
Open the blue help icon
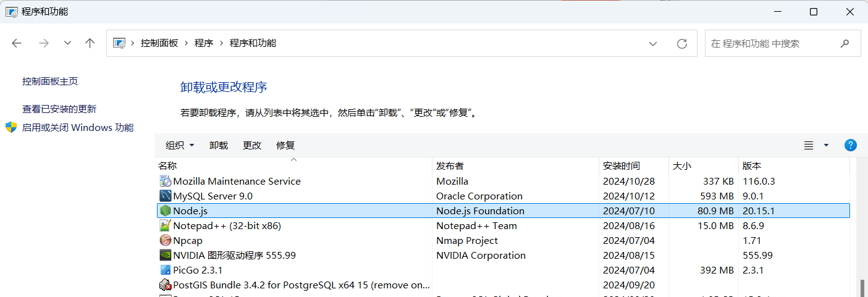click(x=851, y=146)
